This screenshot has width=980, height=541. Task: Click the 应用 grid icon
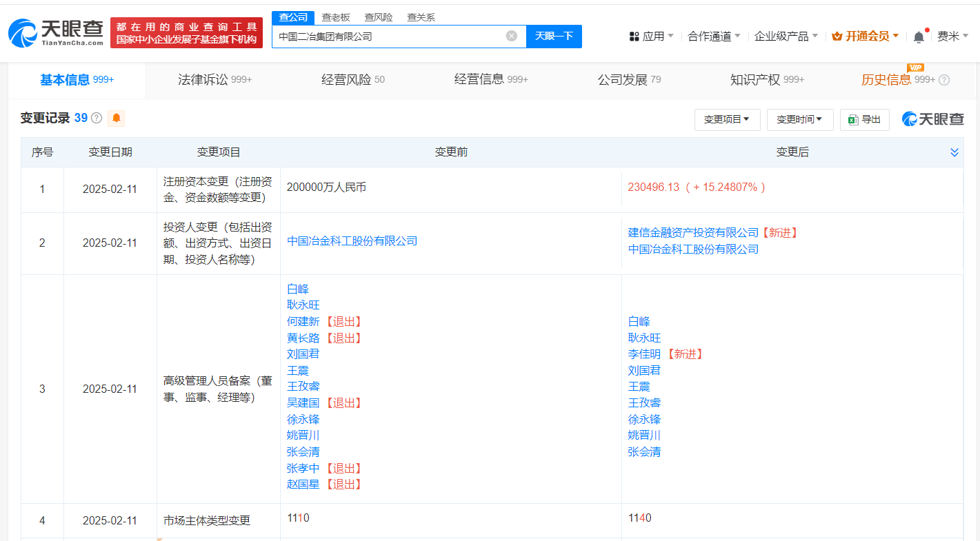(634, 37)
